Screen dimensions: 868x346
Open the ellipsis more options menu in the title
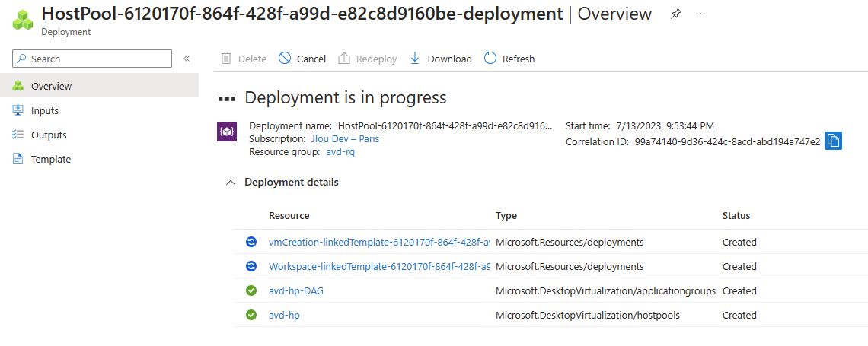pyautogui.click(x=700, y=14)
